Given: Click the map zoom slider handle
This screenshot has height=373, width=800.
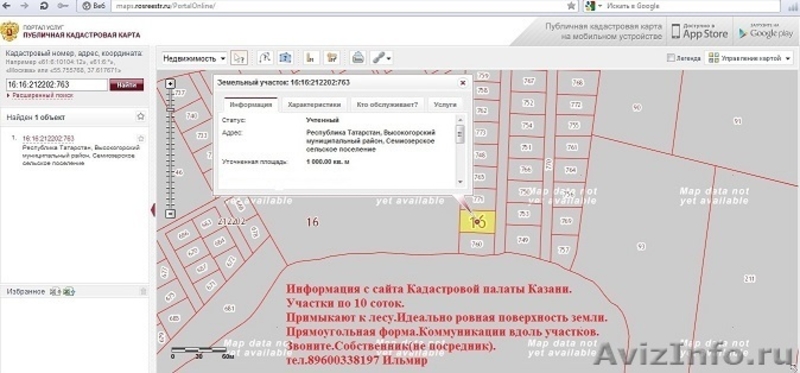Looking at the screenshot, I should [171, 109].
